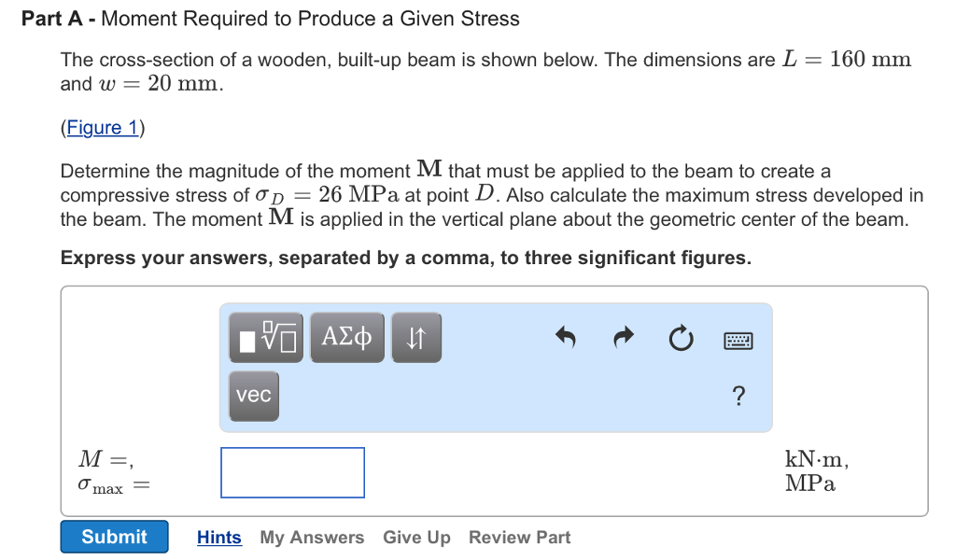Click the MPa units label

point(809,483)
